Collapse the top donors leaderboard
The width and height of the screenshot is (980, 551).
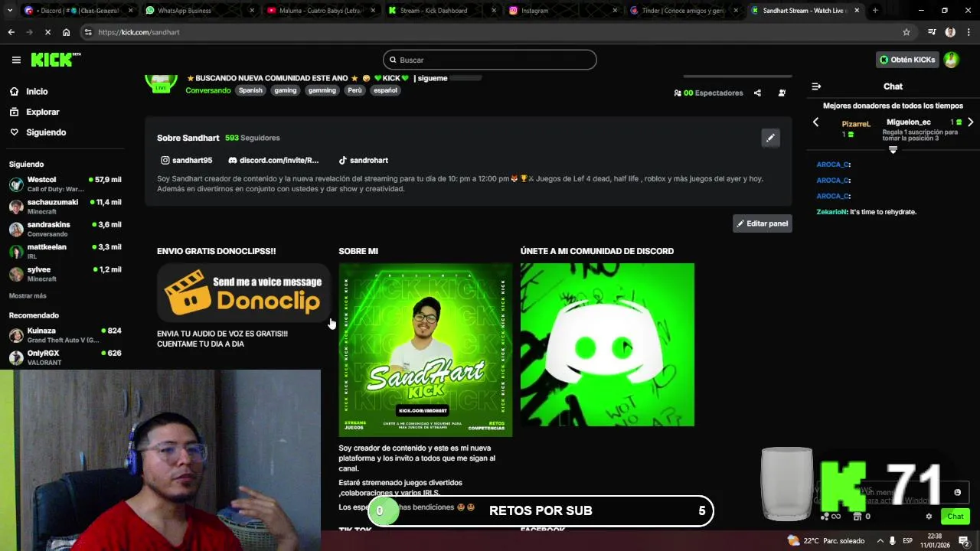893,150
